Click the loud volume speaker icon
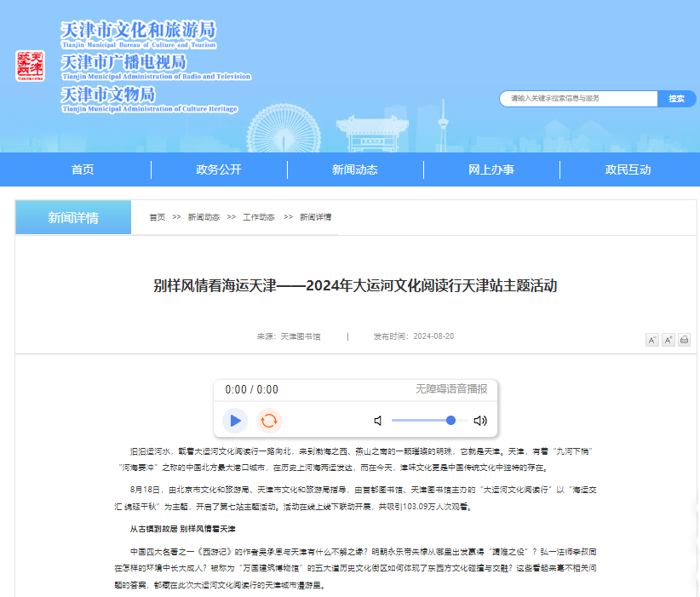 480,421
